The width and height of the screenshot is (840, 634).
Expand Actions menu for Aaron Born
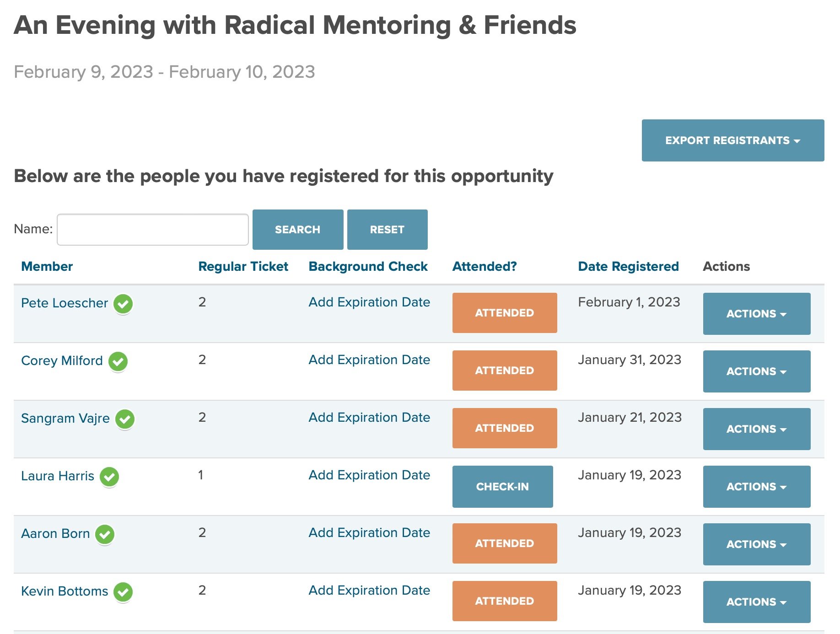[x=756, y=544]
